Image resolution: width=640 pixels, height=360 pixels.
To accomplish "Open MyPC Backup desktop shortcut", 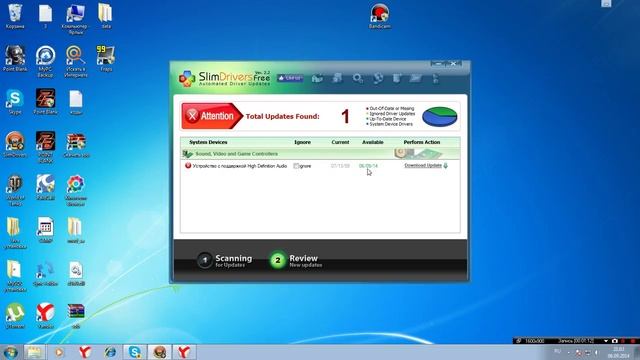I will point(45,61).
